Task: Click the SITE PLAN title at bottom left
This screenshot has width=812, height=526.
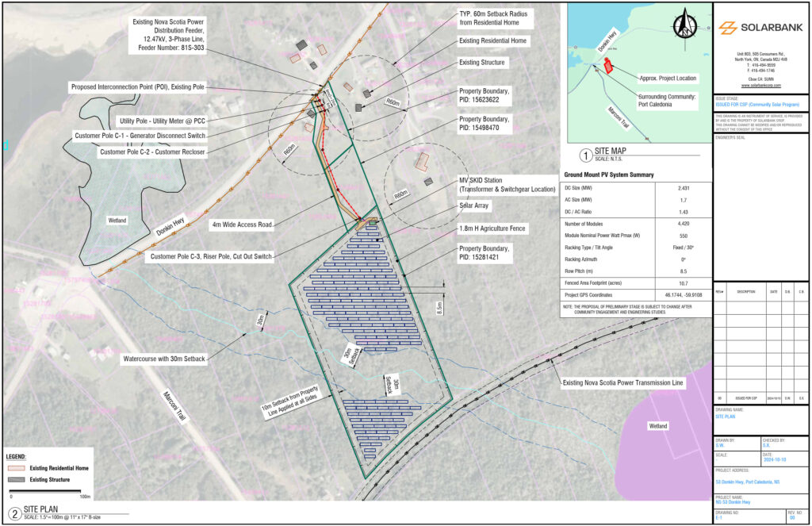Action: pos(41,509)
